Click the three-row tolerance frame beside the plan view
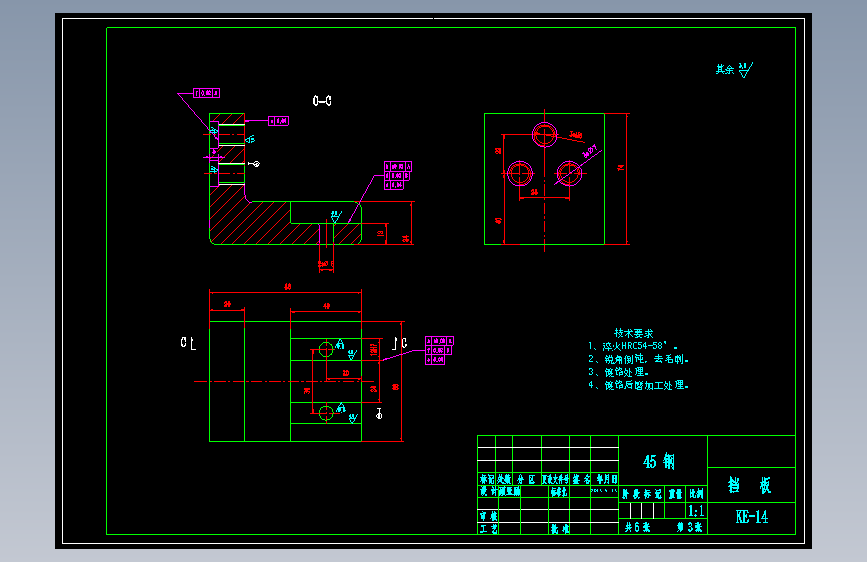 [x=439, y=350]
